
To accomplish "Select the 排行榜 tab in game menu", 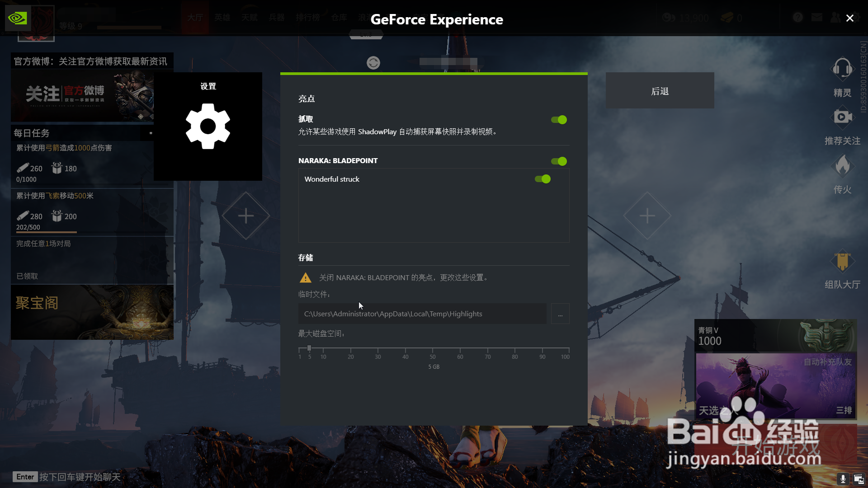I will coord(308,18).
